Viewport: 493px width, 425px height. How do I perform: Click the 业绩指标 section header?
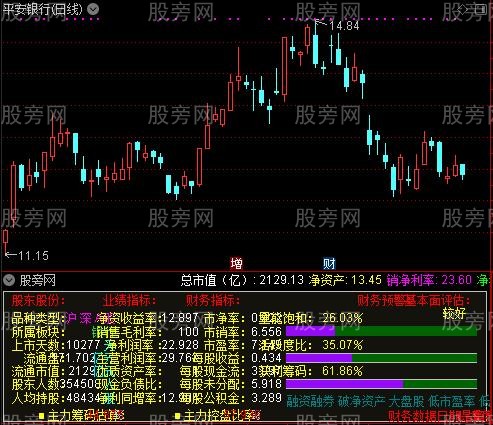click(x=130, y=301)
